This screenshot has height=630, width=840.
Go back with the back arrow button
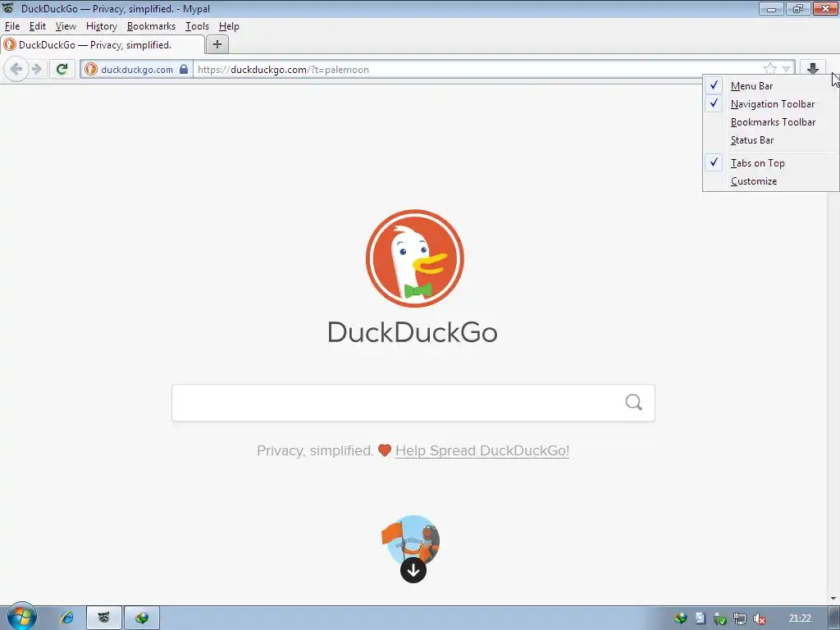16,69
